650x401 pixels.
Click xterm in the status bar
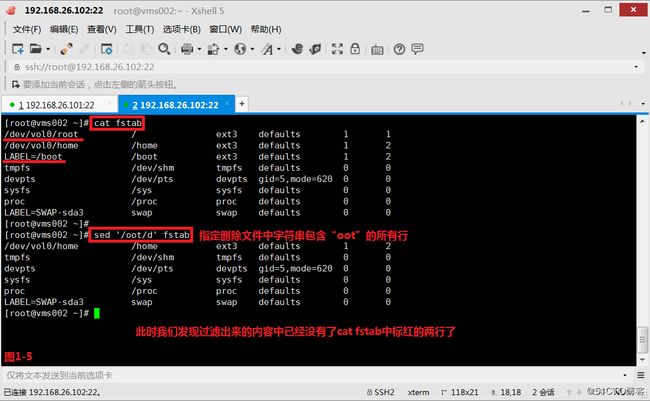click(x=418, y=392)
